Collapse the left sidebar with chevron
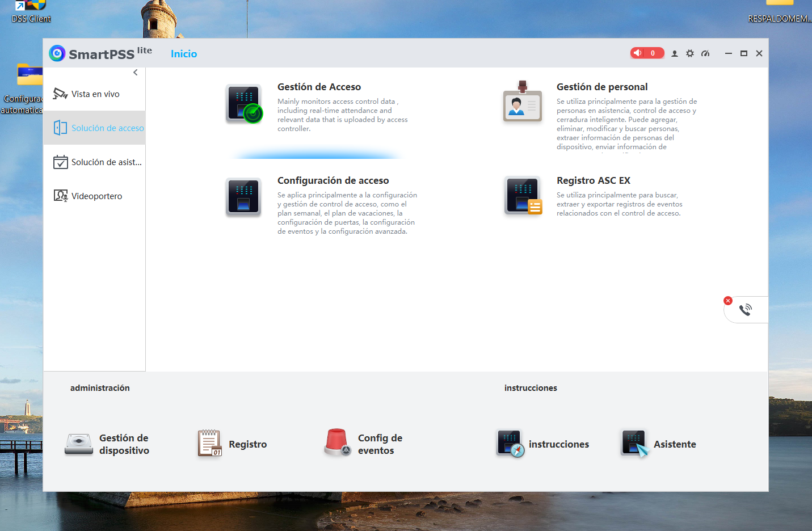Image resolution: width=812 pixels, height=531 pixels. 135,73
